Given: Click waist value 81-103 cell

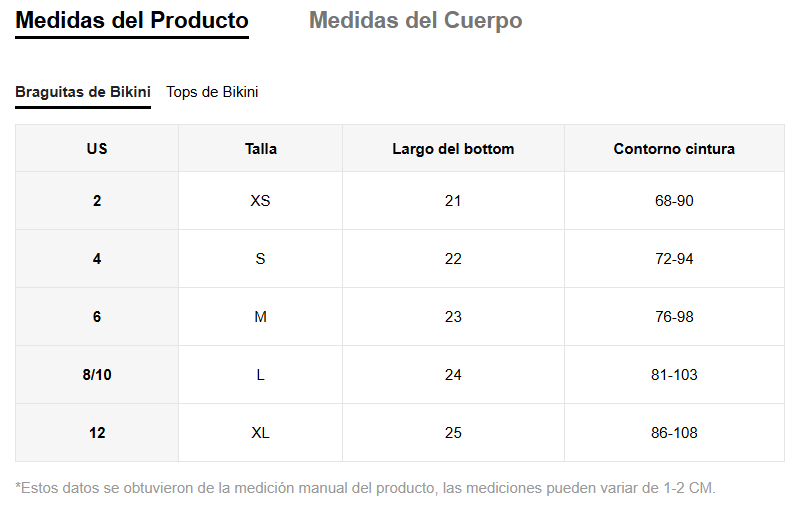Looking at the screenshot, I should 674,375.
